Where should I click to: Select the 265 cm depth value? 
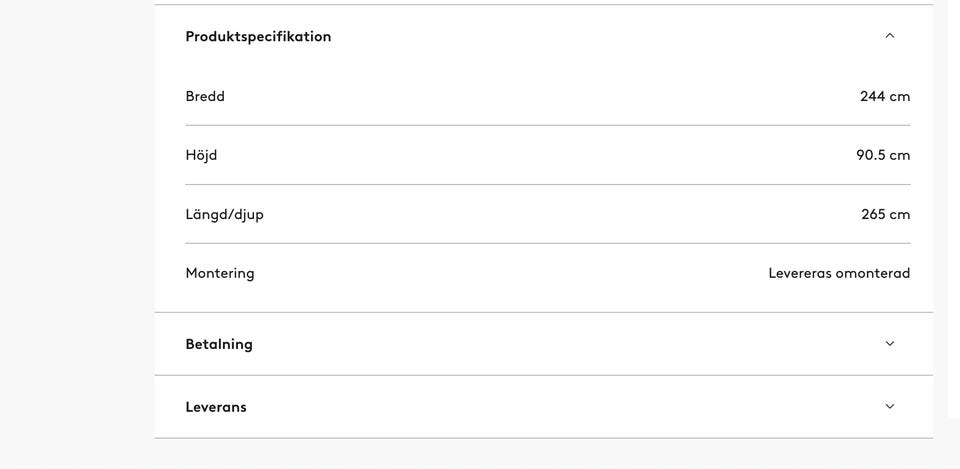coord(885,214)
